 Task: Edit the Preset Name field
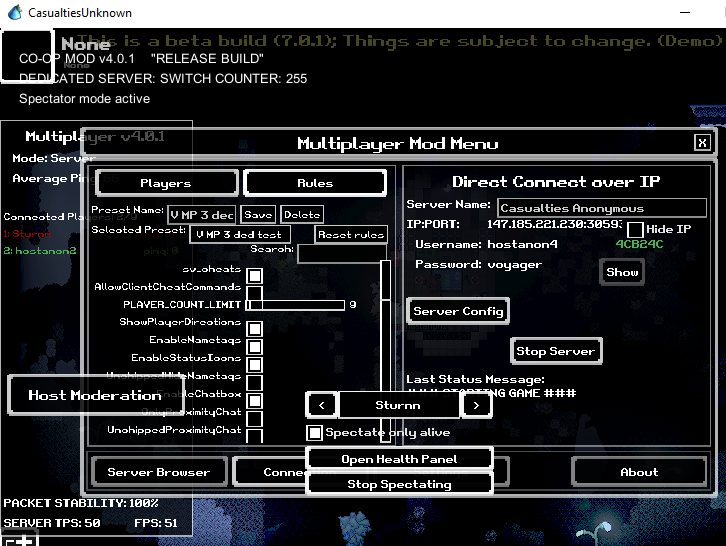coord(201,215)
